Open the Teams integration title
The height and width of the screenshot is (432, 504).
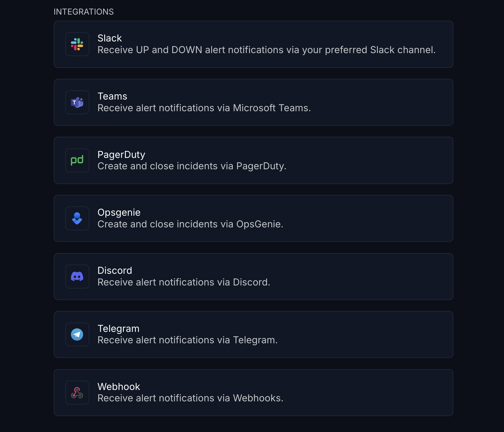[x=112, y=96]
